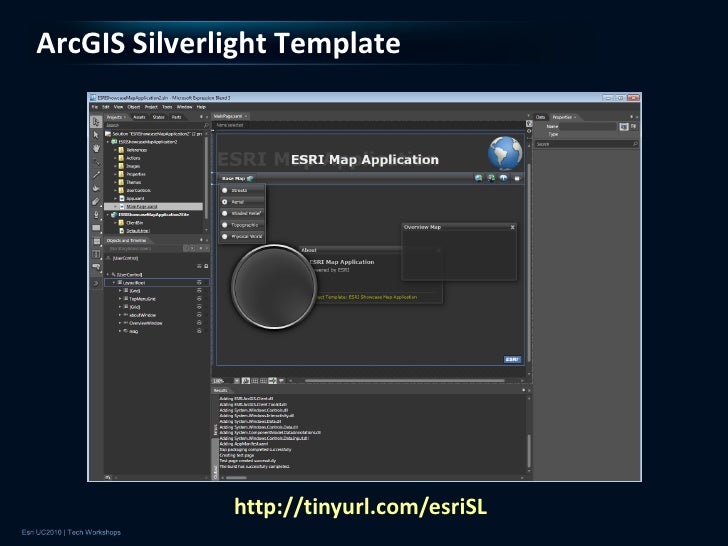Toggle the snap to snaplines icon

[x=273, y=381]
